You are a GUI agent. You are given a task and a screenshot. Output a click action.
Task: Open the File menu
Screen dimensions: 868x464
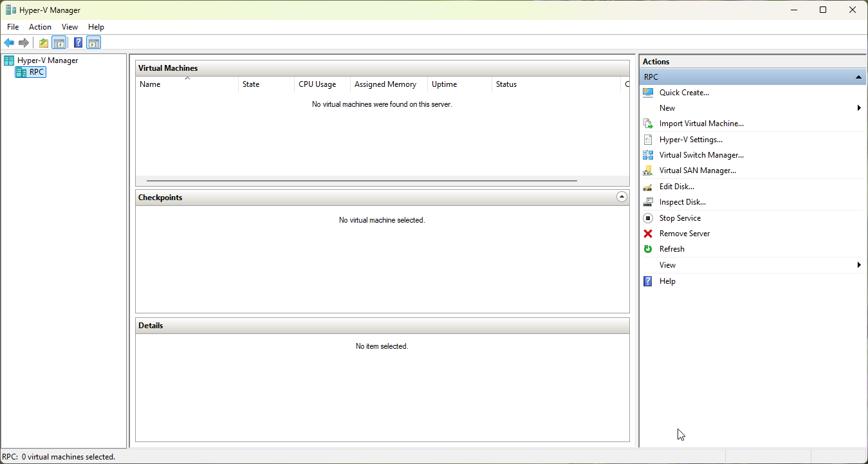12,27
